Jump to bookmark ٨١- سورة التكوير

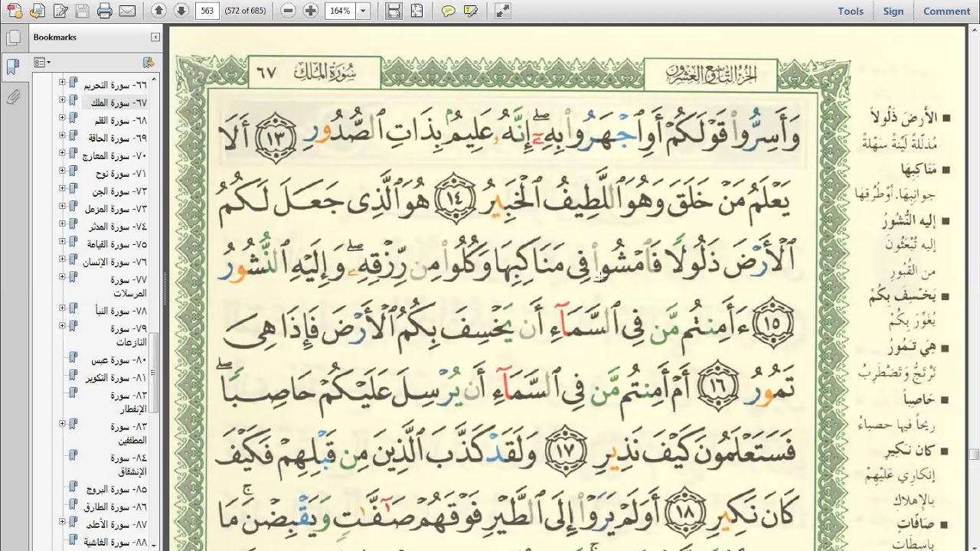tap(116, 378)
